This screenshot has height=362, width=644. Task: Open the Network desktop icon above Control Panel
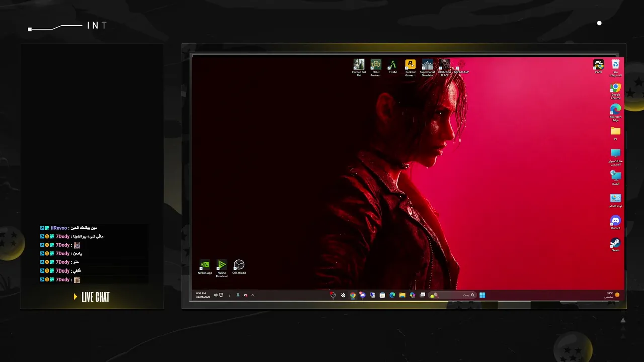click(616, 178)
